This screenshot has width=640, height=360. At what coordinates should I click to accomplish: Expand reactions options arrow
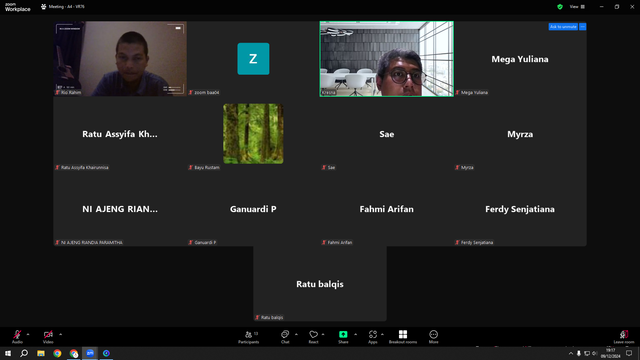(x=323, y=334)
